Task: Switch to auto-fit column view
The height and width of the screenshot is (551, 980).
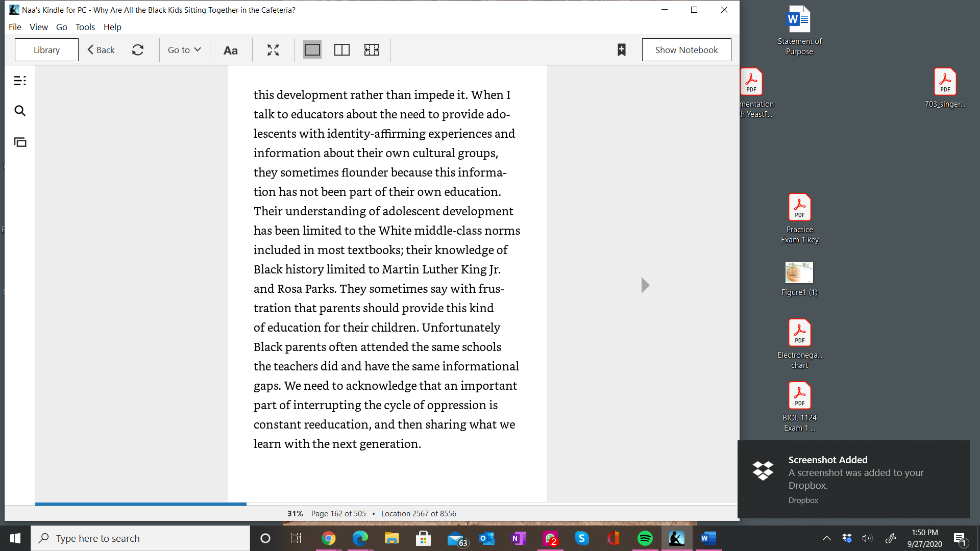Action: tap(372, 50)
